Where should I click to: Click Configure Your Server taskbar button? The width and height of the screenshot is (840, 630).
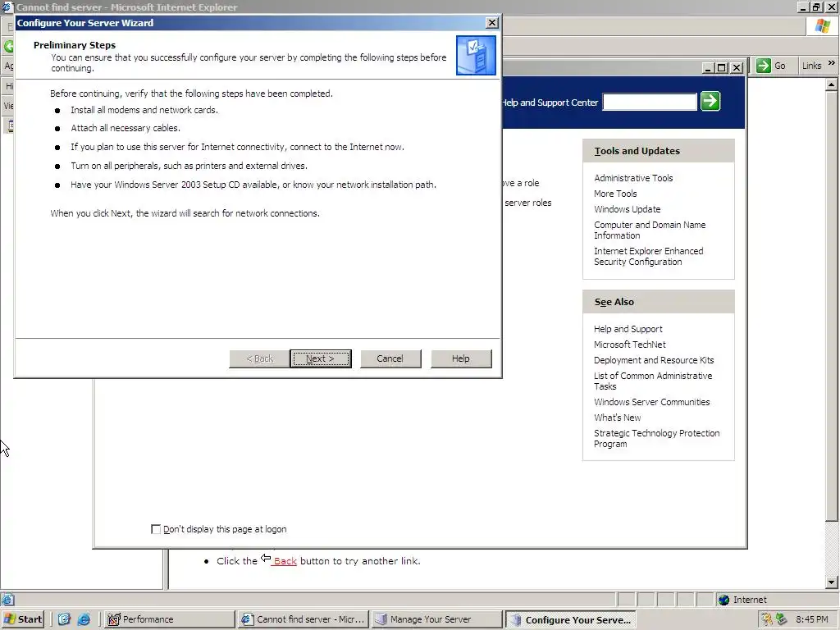point(571,619)
